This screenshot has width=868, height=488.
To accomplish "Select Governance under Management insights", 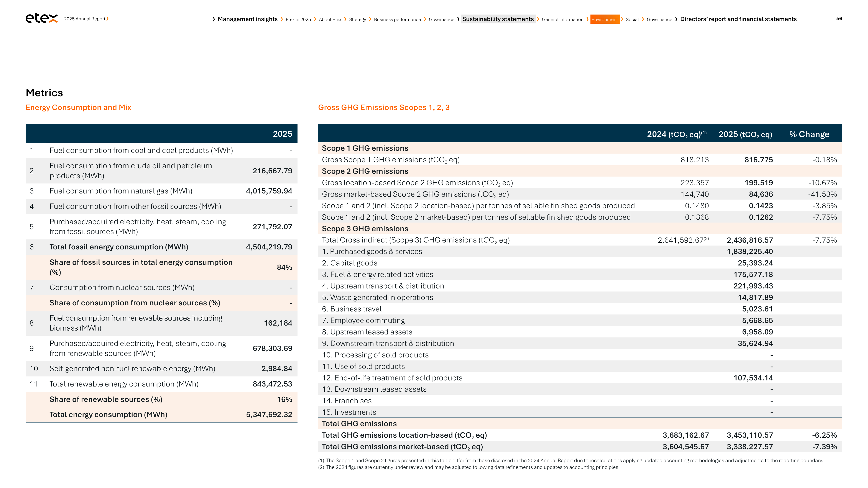I will pos(441,20).
